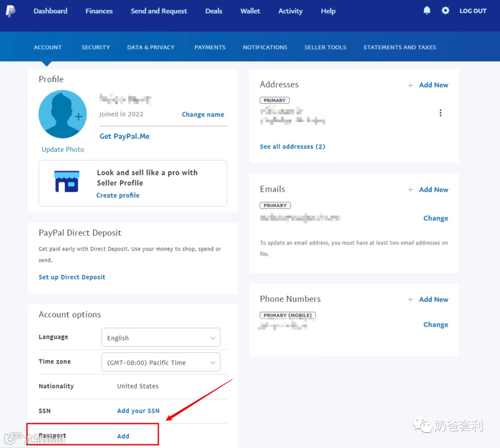This screenshot has width=500, height=448.
Task: Open See all addresses (2)
Action: point(292,146)
